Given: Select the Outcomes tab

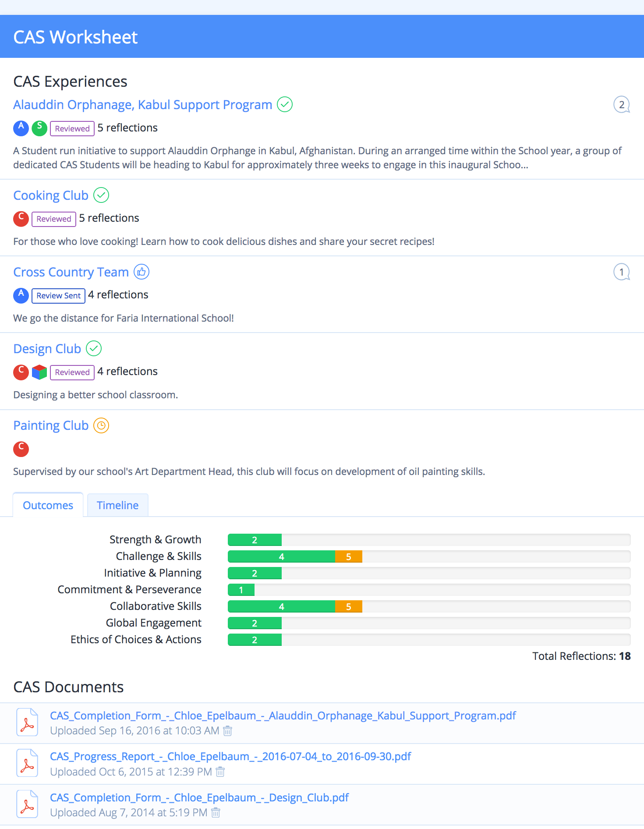Looking at the screenshot, I should coord(48,505).
